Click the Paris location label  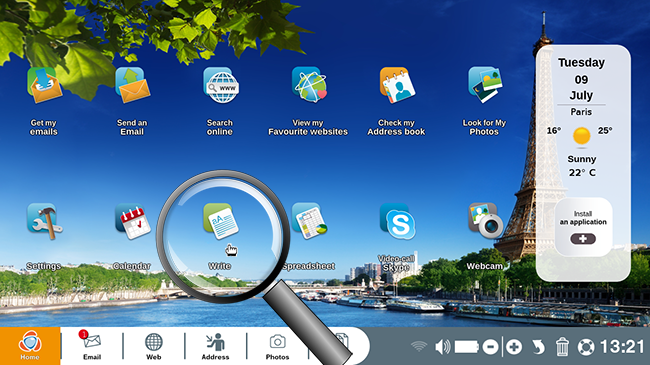click(x=581, y=112)
